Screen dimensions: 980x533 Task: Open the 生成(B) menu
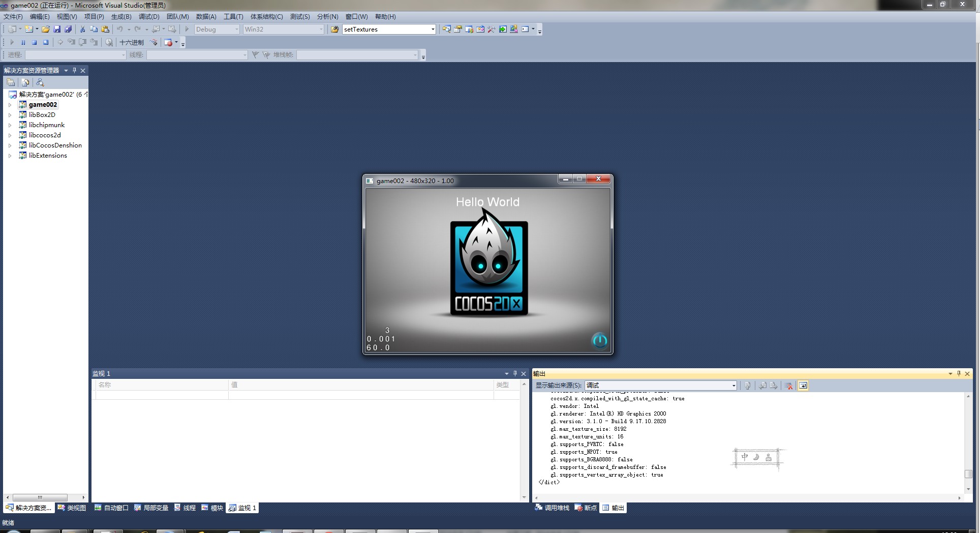(121, 17)
